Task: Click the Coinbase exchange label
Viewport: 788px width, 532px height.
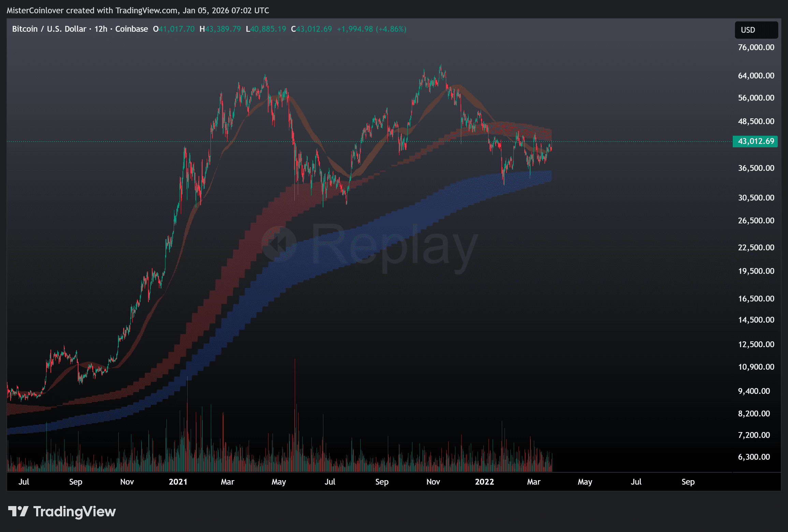Action: point(131,29)
